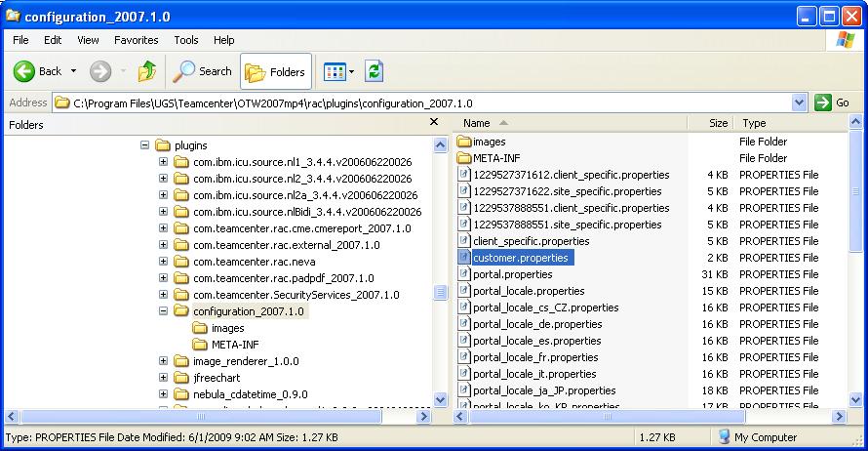
Task: Click com.teamcenter.rac.external_2007.1.0 folder icon
Action: click(181, 244)
